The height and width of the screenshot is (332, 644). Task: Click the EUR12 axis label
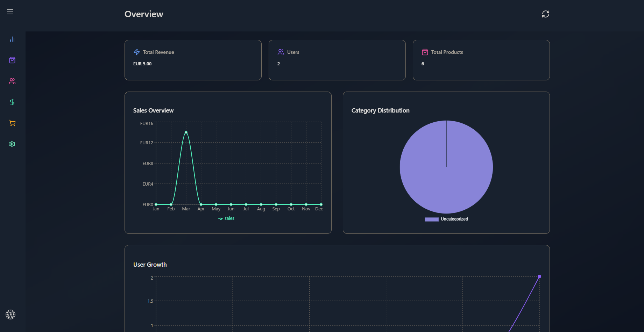(147, 143)
